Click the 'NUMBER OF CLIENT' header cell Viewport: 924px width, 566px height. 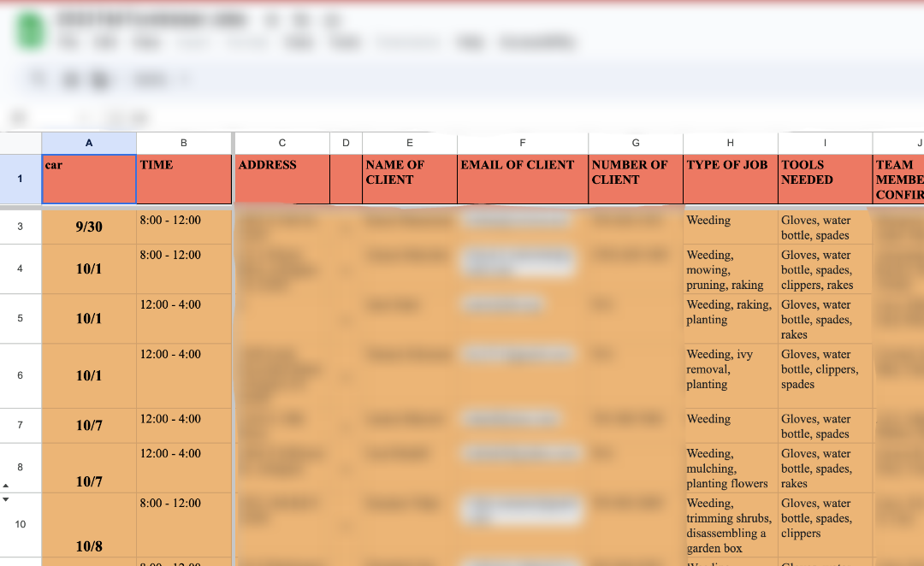(636, 179)
